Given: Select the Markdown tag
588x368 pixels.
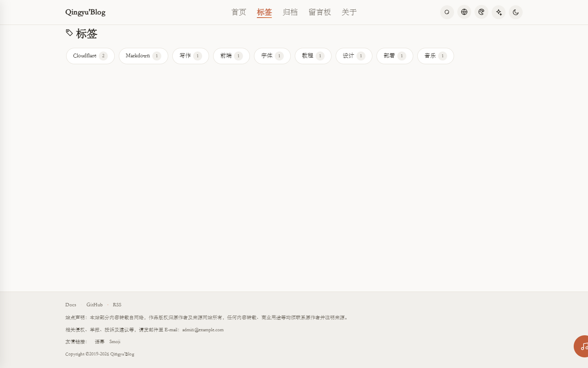Looking at the screenshot, I should pos(143,56).
